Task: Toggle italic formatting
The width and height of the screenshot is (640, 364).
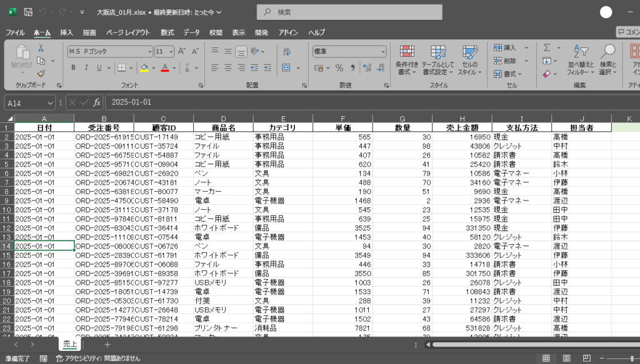Action: 86,67
